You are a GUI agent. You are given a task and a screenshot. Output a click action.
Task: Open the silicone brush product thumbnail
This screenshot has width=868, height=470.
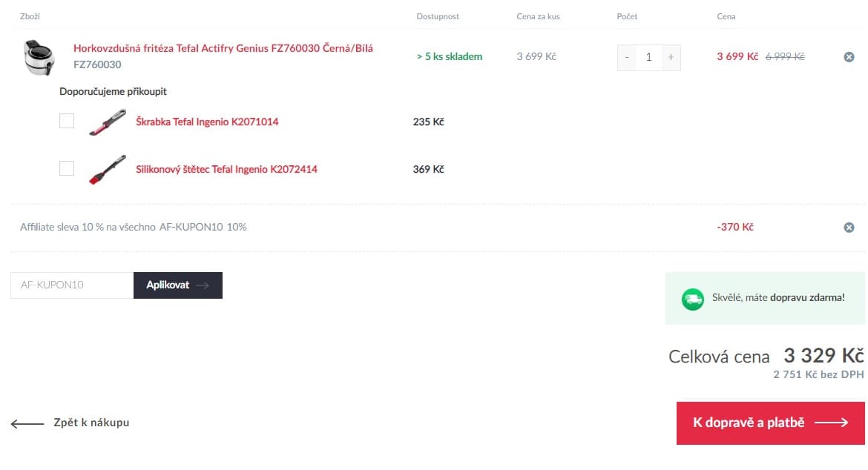[x=108, y=169]
